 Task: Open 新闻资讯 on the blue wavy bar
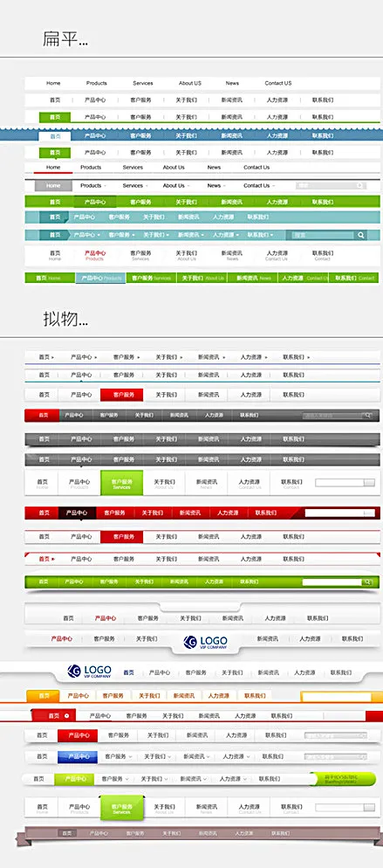pos(231,135)
